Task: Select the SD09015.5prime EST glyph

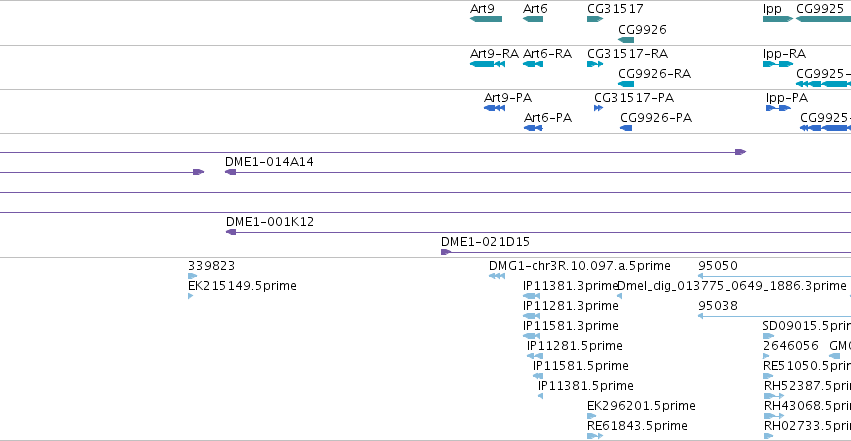Action: tap(768, 336)
